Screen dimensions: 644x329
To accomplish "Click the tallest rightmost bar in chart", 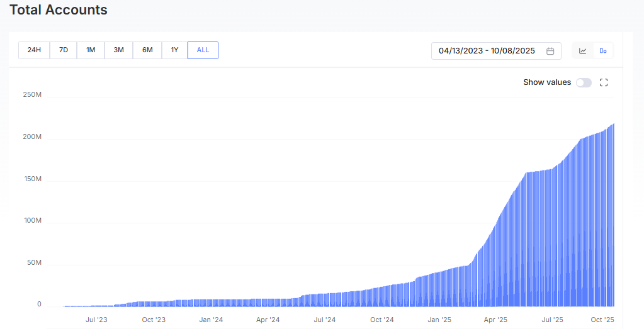I will click(613, 214).
